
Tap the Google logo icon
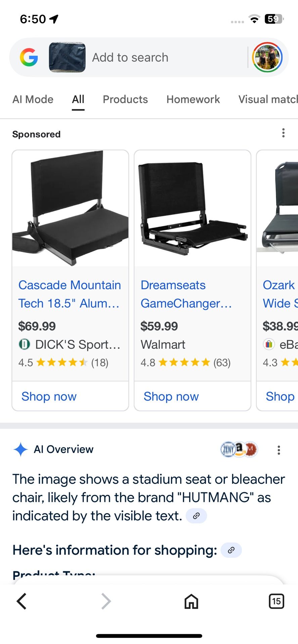pos(29,57)
